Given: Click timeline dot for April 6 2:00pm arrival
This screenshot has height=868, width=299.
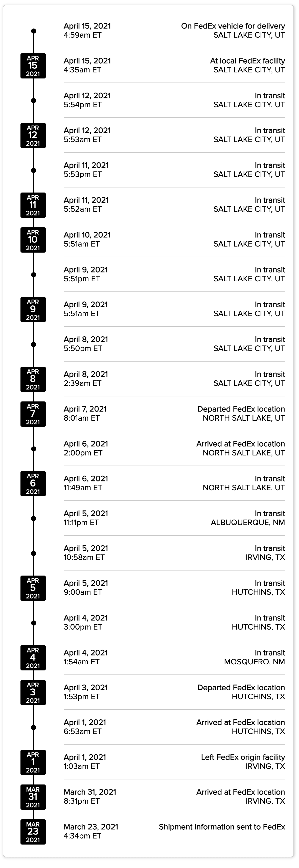Looking at the screenshot, I should coord(33,449).
